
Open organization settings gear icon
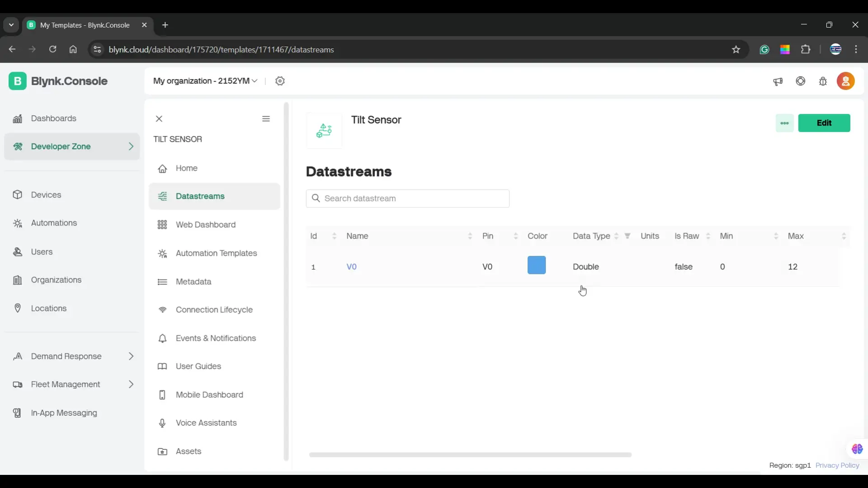[280, 81]
